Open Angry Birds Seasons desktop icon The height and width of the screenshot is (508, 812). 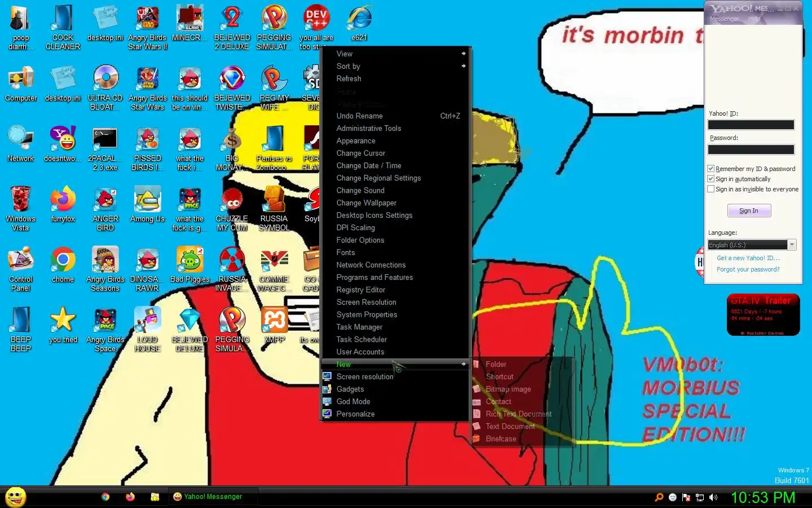pos(105,268)
